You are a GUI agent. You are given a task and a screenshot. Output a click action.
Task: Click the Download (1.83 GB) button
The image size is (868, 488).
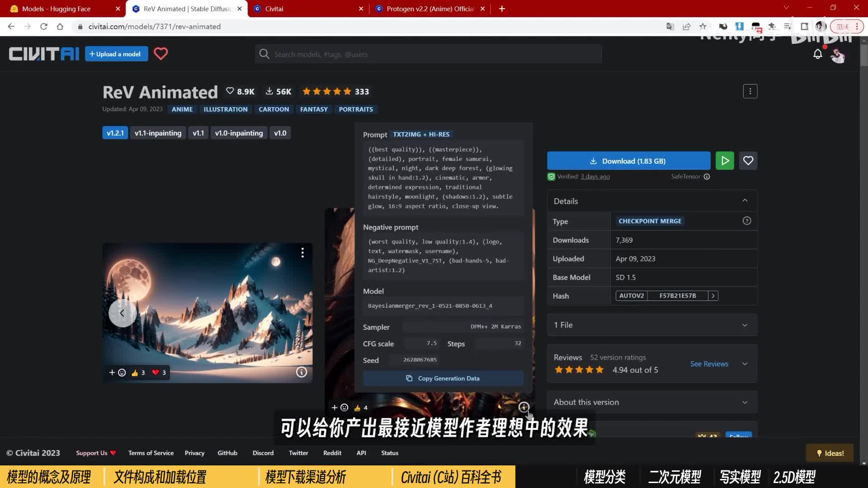[x=628, y=161]
